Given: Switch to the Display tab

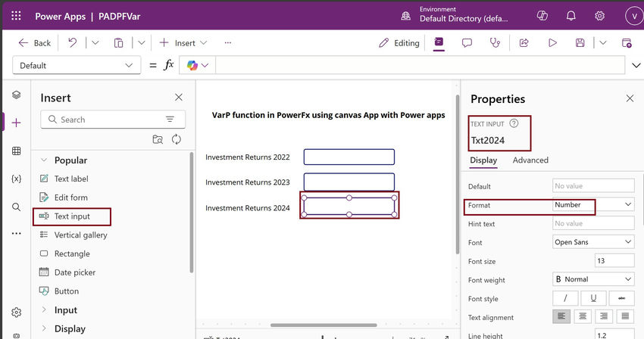Looking at the screenshot, I should [483, 160].
